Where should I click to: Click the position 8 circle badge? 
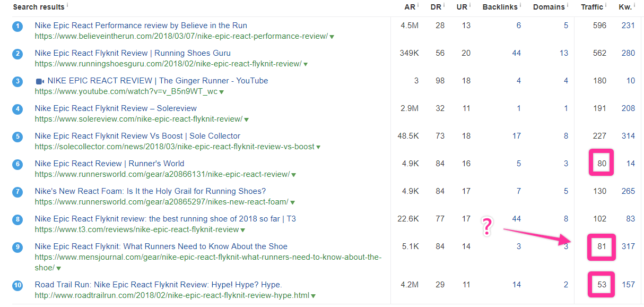click(x=18, y=219)
